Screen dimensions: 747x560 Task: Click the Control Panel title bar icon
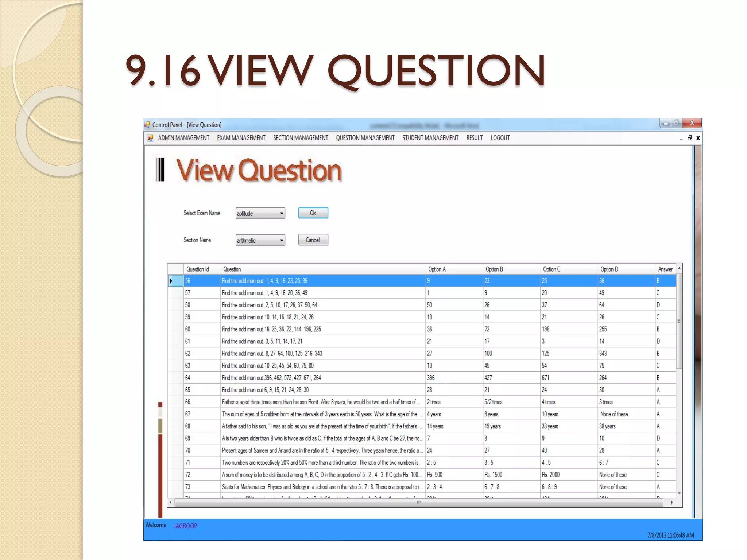[147, 125]
